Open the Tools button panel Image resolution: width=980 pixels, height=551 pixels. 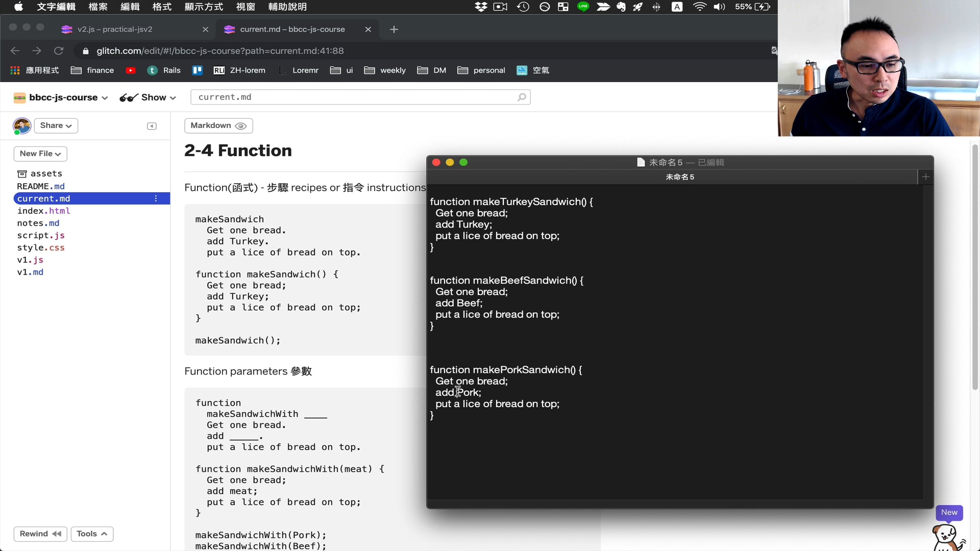(92, 534)
